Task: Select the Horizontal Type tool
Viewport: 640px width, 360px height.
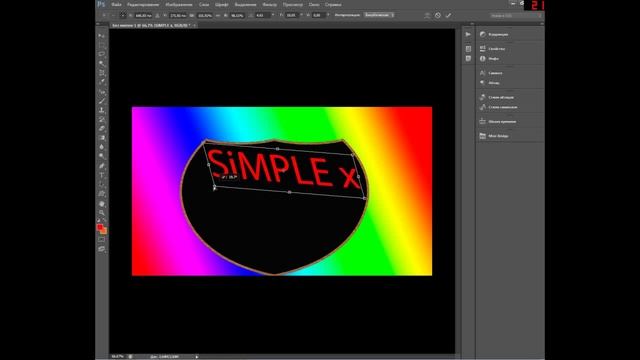Action: point(101,176)
